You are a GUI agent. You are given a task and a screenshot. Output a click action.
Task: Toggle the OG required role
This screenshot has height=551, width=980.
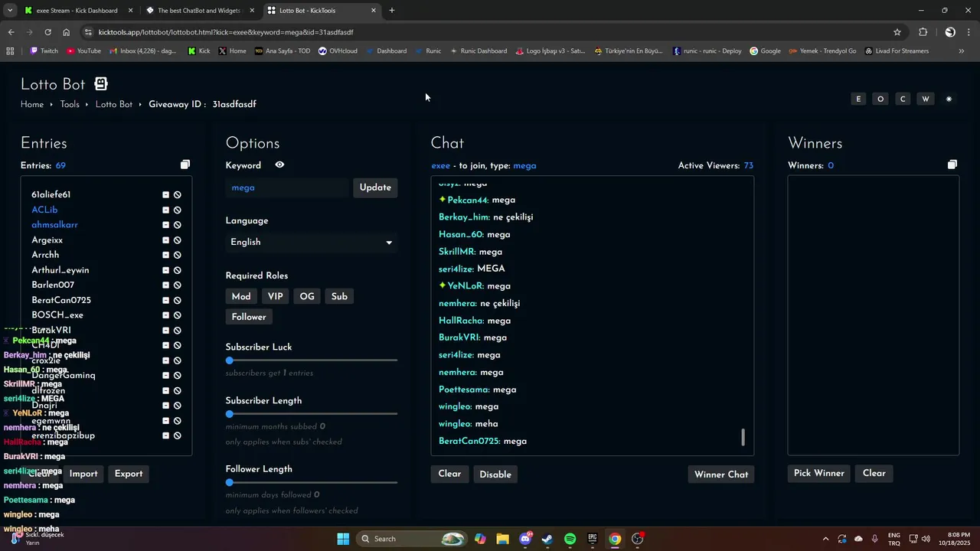307,296
